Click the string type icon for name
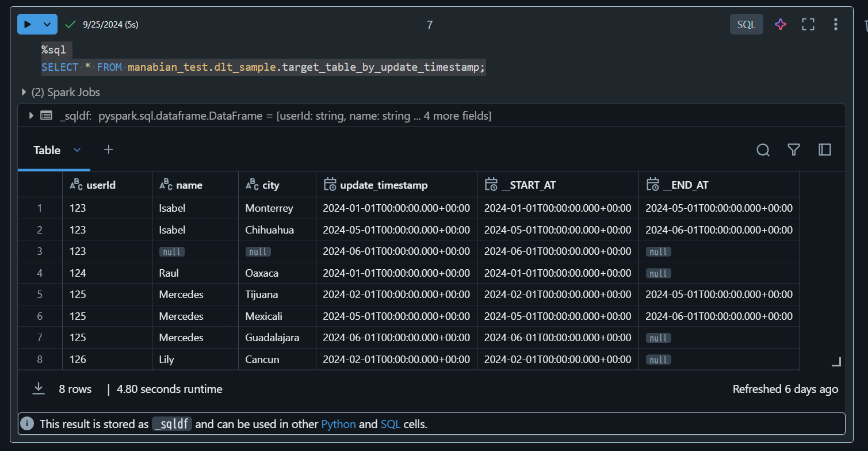 (x=166, y=184)
